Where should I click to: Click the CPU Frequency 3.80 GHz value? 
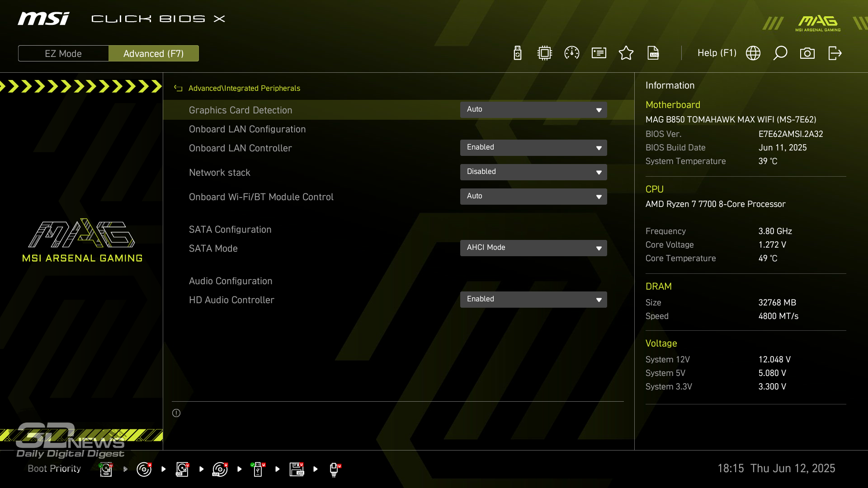[775, 231]
